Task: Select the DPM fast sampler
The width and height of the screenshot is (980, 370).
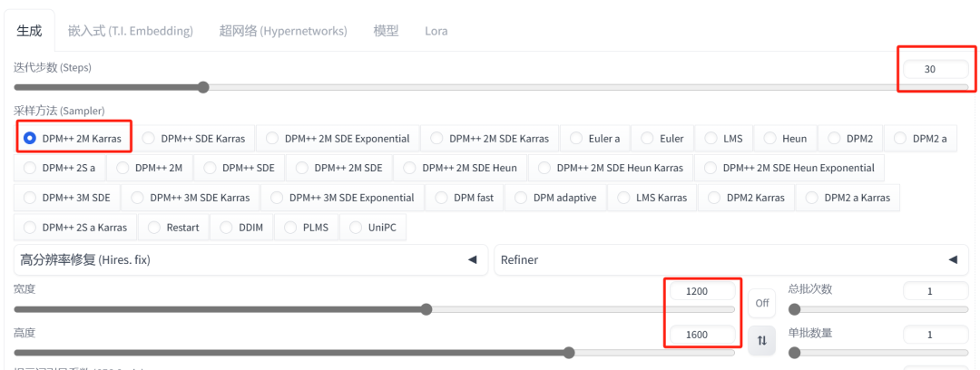Action: (465, 198)
